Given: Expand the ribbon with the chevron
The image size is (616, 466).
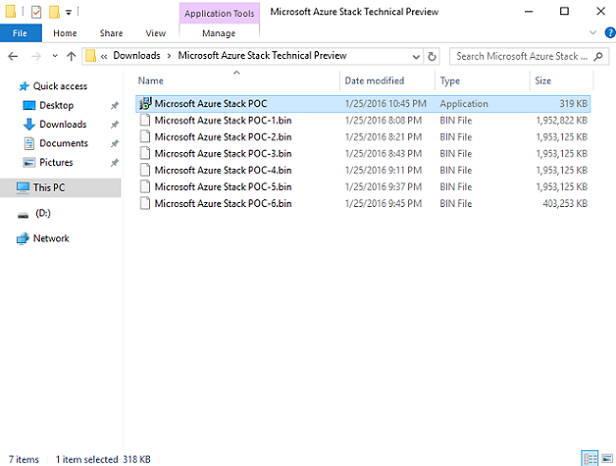Looking at the screenshot, I should click(x=593, y=33).
